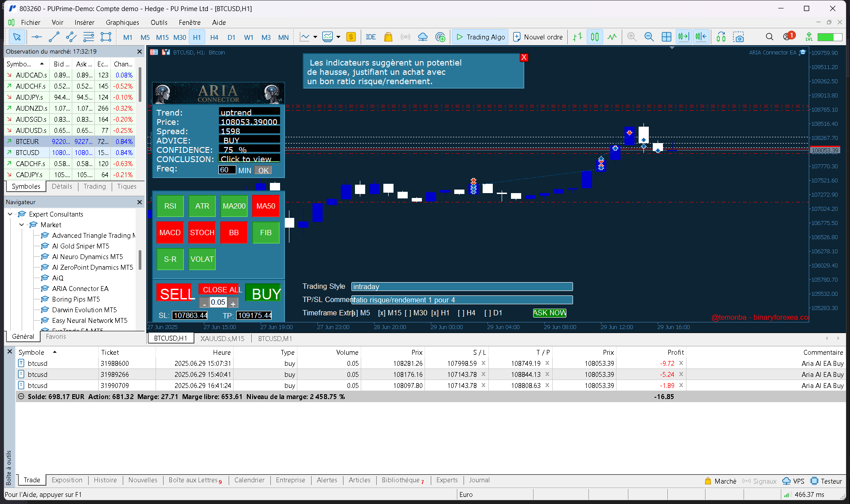Zoom out on the chart

coord(649,37)
